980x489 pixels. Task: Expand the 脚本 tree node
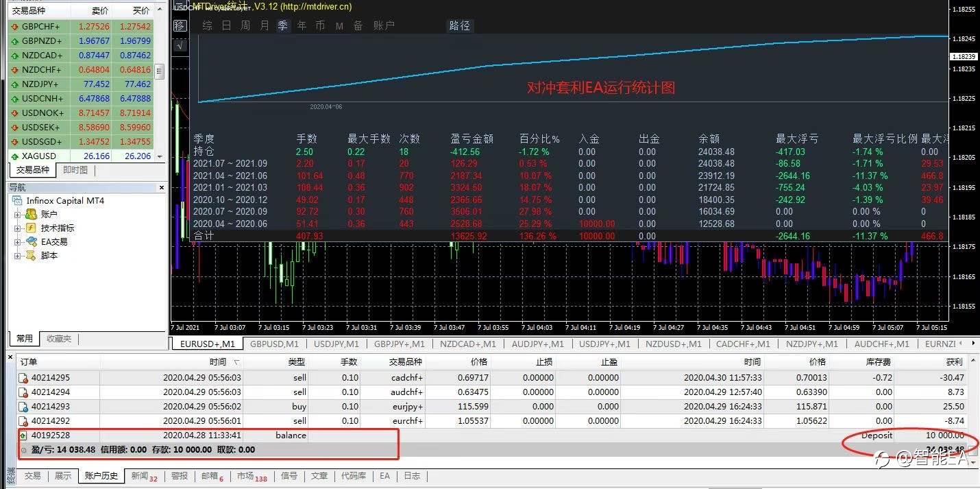[17, 256]
